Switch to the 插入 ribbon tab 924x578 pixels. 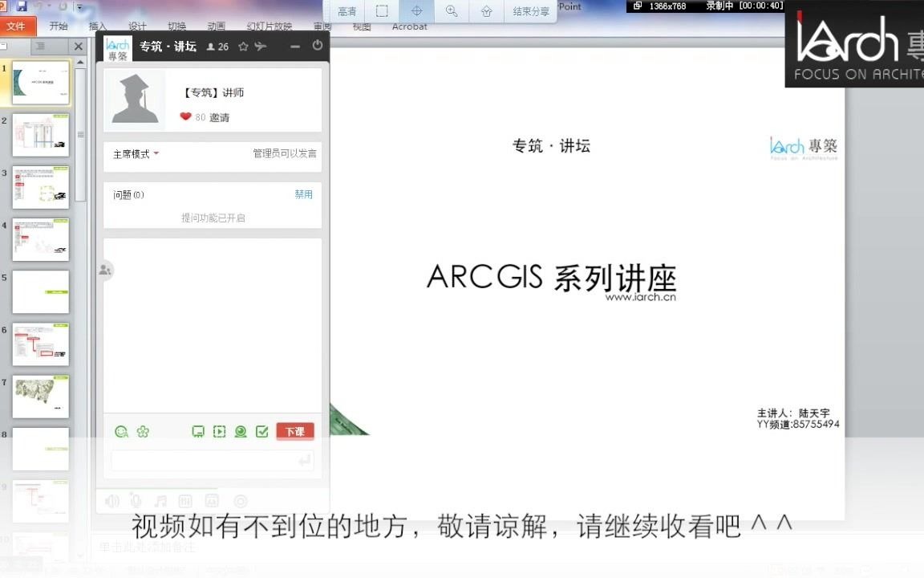(98, 26)
